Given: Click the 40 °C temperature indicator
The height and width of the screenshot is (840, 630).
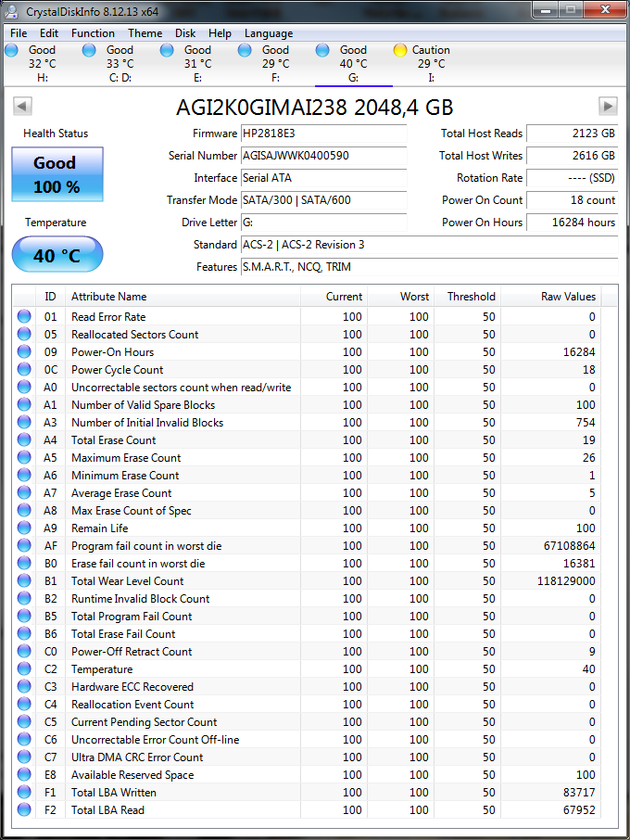Looking at the screenshot, I should (x=57, y=254).
